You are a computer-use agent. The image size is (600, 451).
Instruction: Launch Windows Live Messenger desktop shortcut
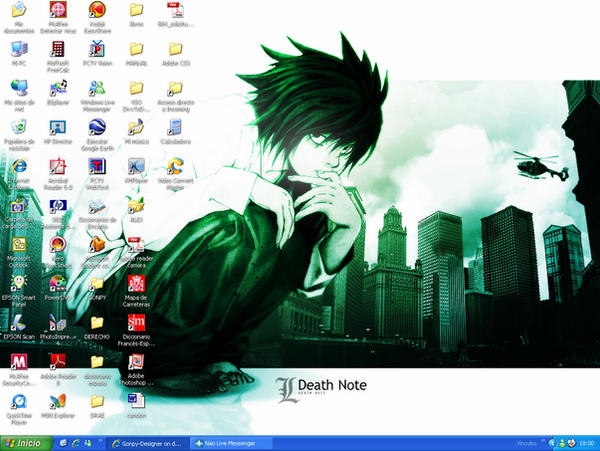(98, 96)
